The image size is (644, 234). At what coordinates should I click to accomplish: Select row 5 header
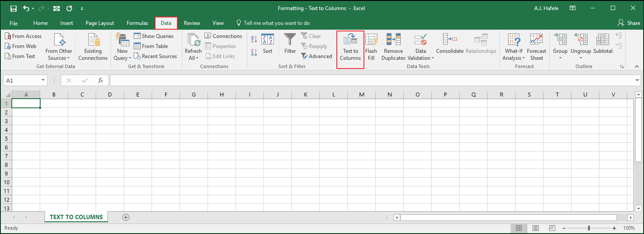pos(6,138)
